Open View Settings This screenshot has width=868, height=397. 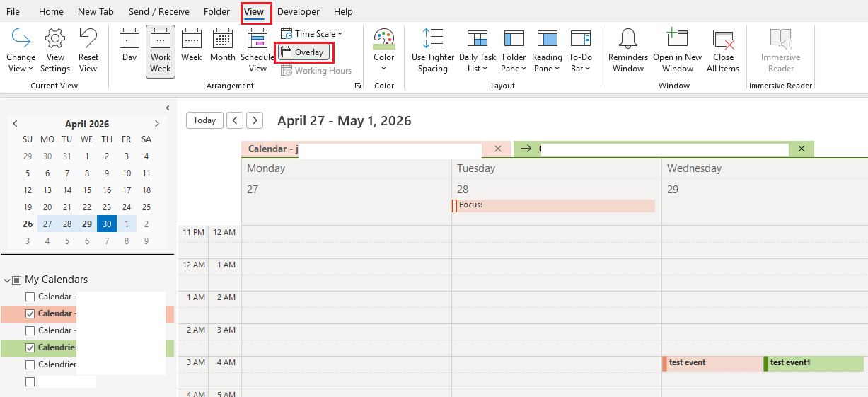pyautogui.click(x=55, y=51)
